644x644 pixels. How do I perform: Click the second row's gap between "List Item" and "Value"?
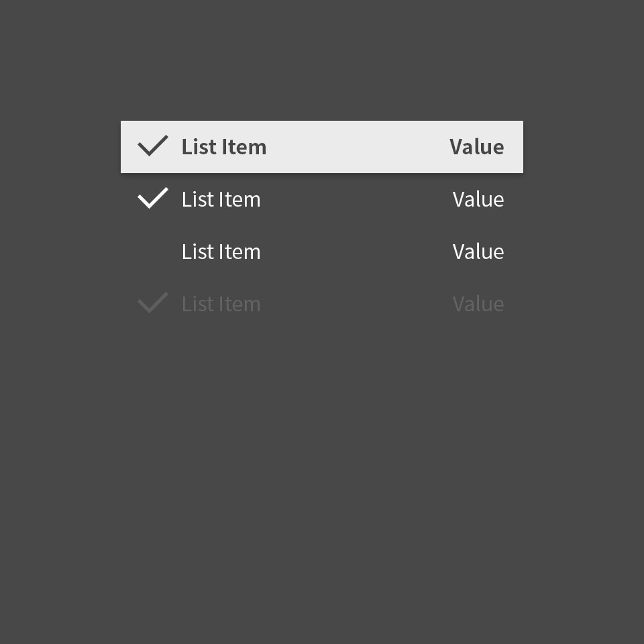[x=356, y=199]
